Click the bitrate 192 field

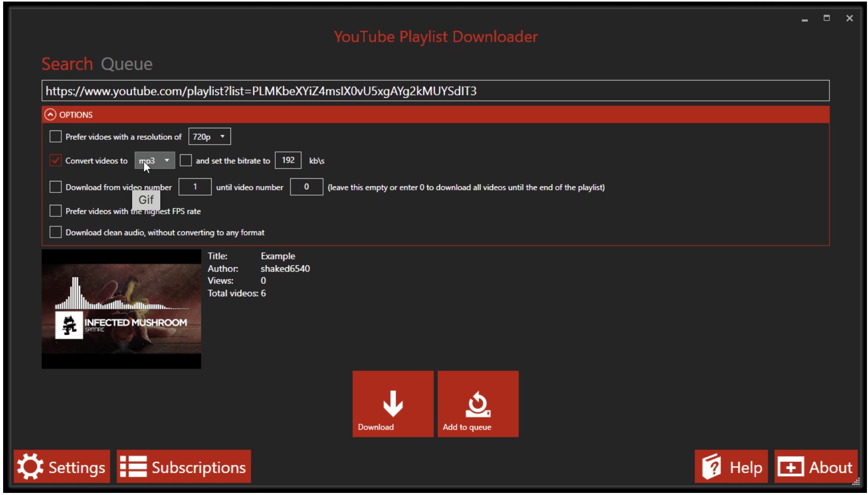[x=288, y=160]
